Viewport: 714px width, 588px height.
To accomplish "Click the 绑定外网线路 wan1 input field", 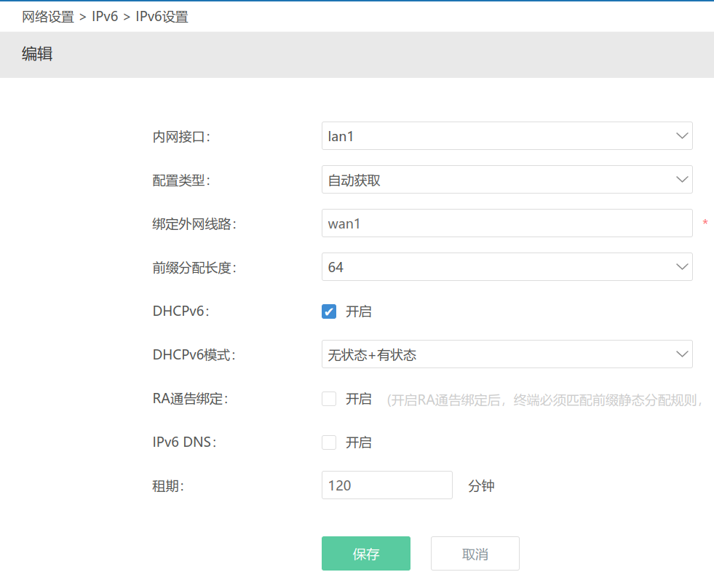I will pos(507,223).
